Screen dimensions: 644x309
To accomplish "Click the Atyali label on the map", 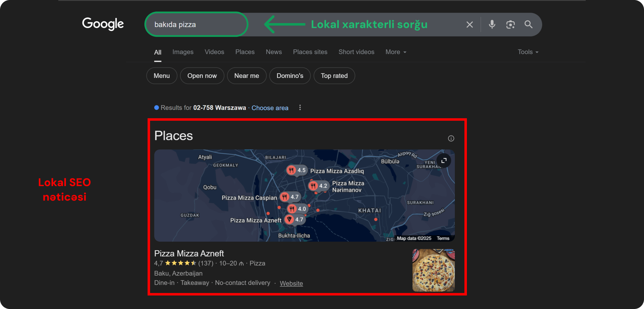I will [x=205, y=157].
